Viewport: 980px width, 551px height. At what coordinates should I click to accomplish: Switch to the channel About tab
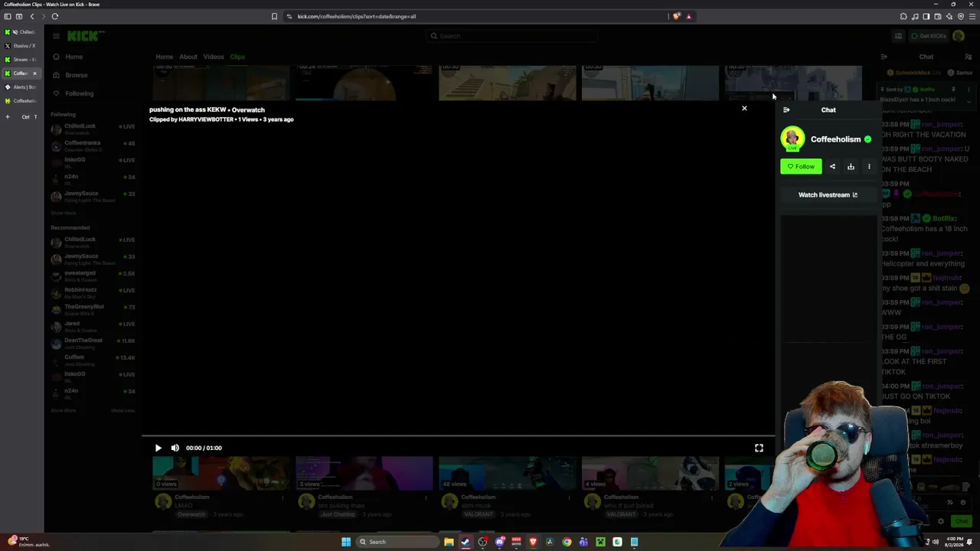188,57
